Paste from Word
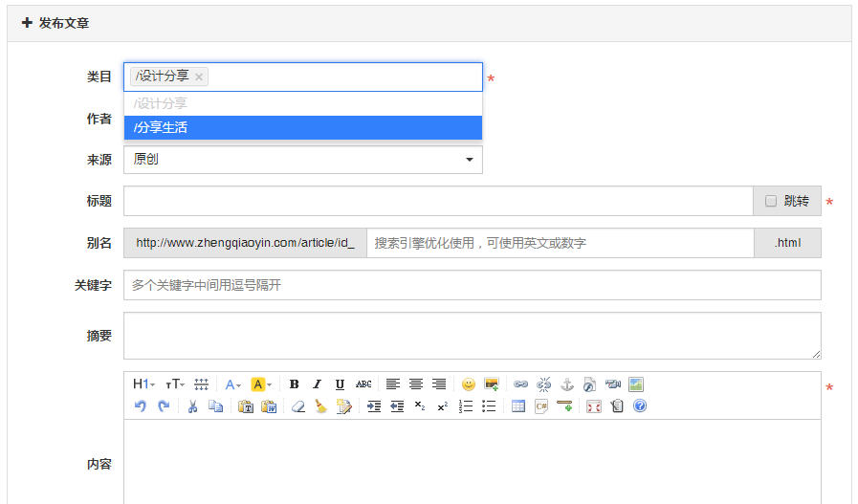 pos(269,406)
